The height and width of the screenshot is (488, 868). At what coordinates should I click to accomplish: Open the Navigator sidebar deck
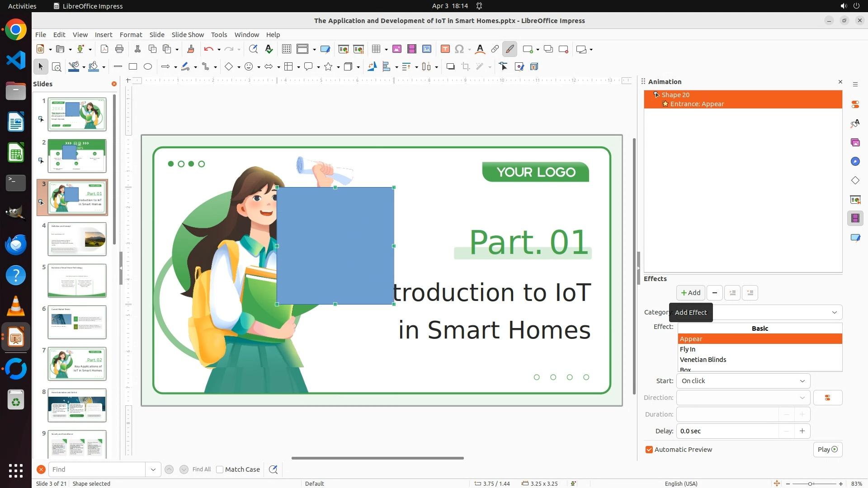855,161
